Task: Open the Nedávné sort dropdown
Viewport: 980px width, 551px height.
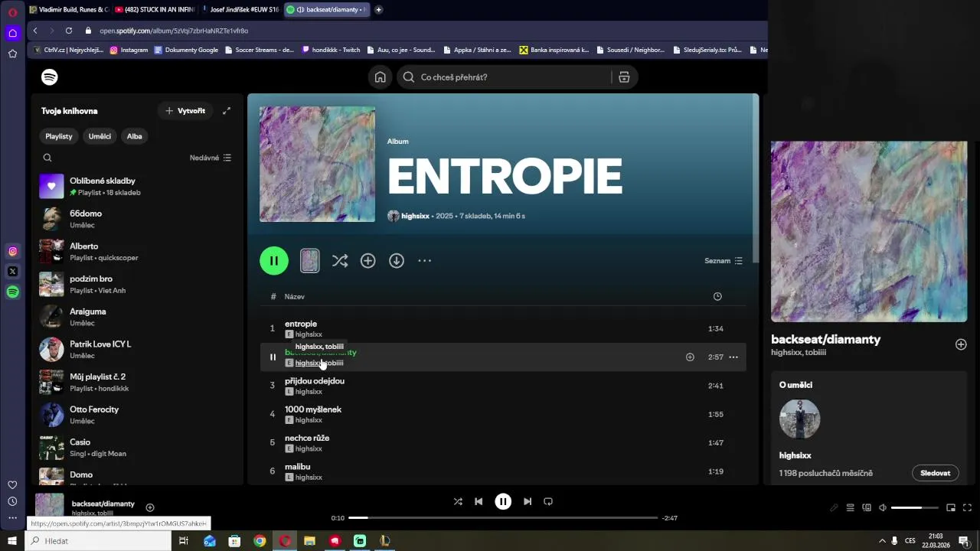Action: click(x=211, y=158)
